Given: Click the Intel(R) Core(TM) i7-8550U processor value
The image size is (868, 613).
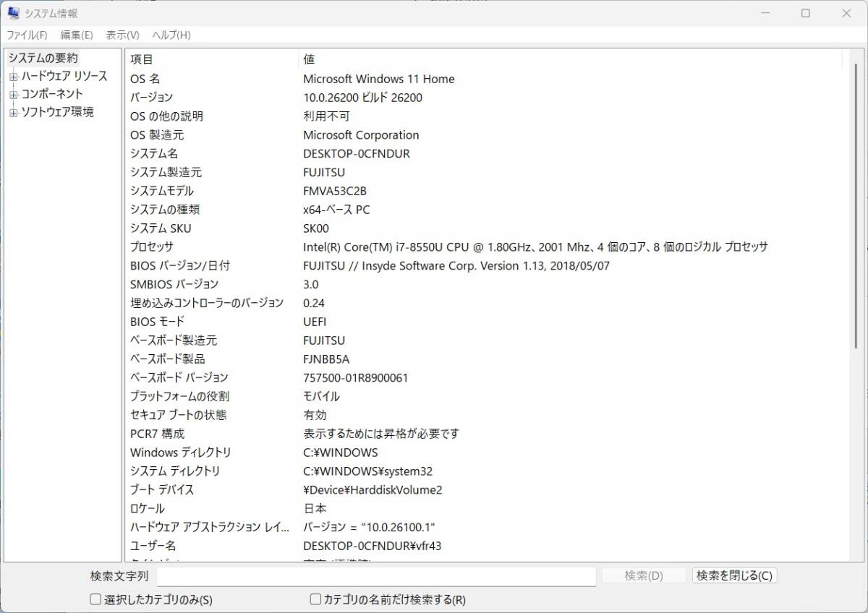Looking at the screenshot, I should 535,247.
